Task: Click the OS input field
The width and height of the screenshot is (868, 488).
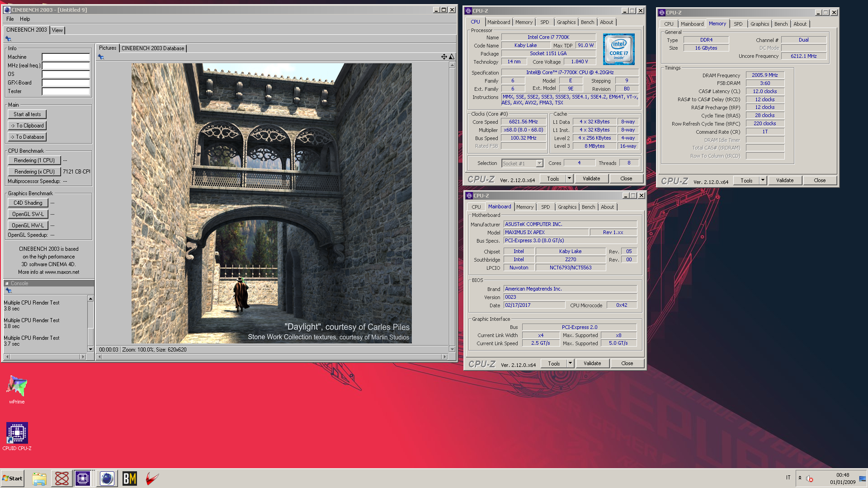Action: tap(66, 74)
